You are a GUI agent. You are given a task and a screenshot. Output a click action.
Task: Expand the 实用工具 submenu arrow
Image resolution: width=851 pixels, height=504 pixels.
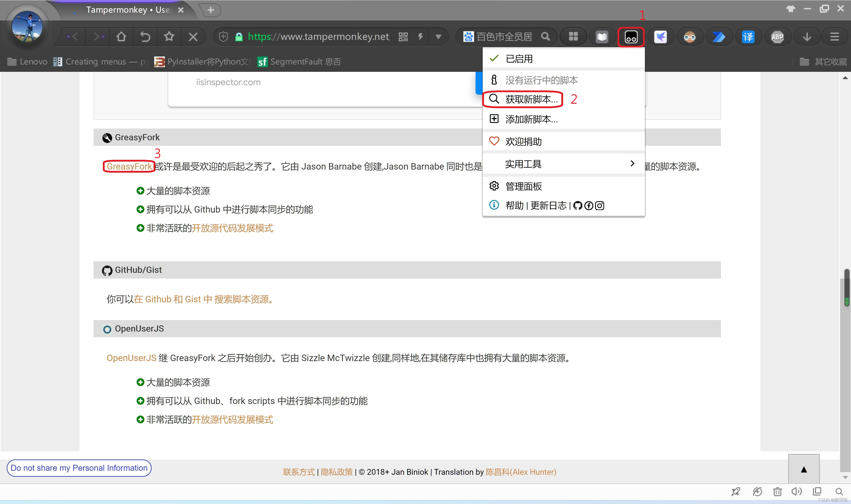(632, 164)
